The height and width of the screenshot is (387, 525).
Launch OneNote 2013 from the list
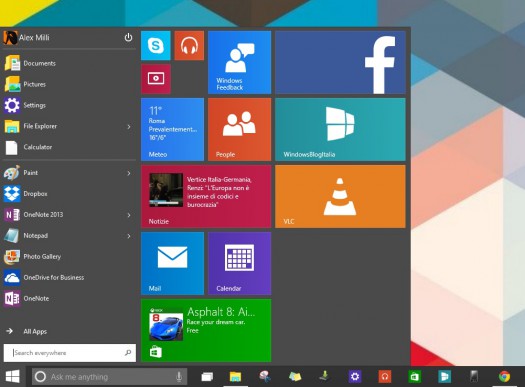point(69,215)
